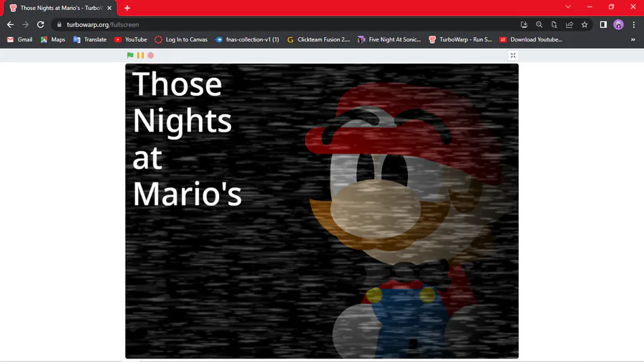Close the Those Nights at Mario's tab
Screen dimensions: 644x362
[109, 8]
